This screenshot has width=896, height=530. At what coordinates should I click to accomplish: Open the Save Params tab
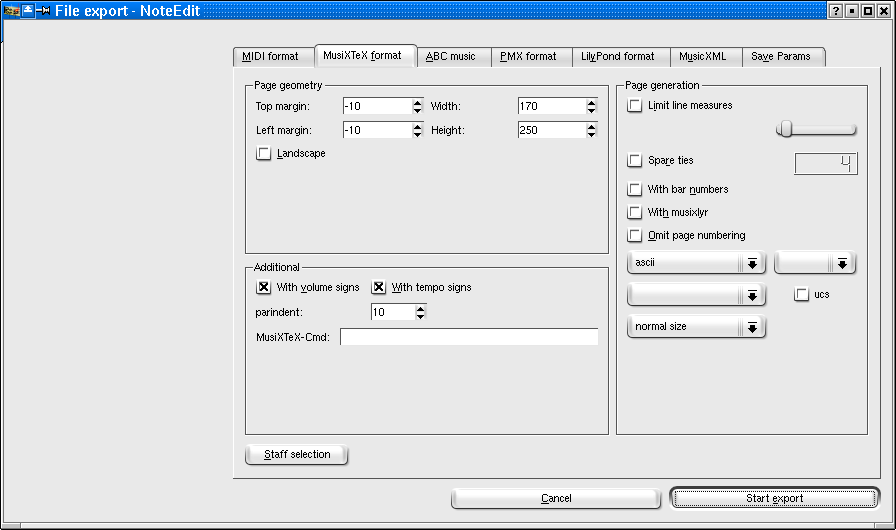tap(783, 57)
